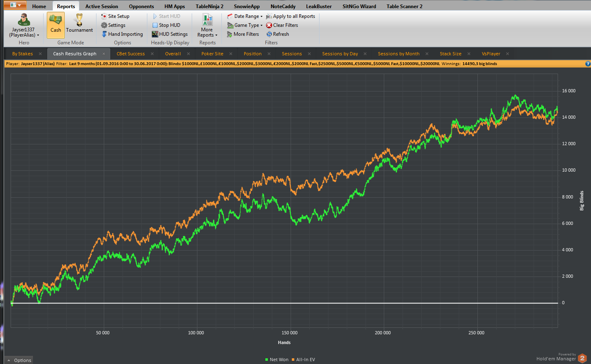The height and width of the screenshot is (364, 591).
Task: Open More Filters
Action: point(243,34)
